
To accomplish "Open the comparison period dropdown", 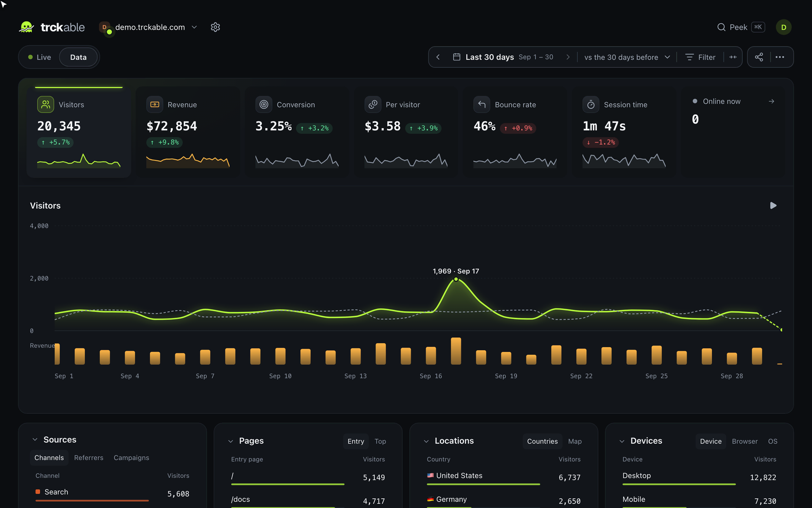I will (x=627, y=57).
